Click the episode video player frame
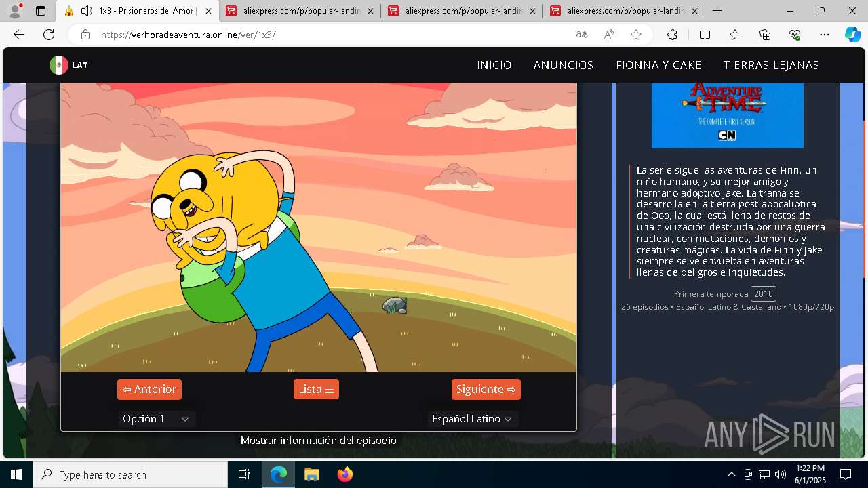 319,227
